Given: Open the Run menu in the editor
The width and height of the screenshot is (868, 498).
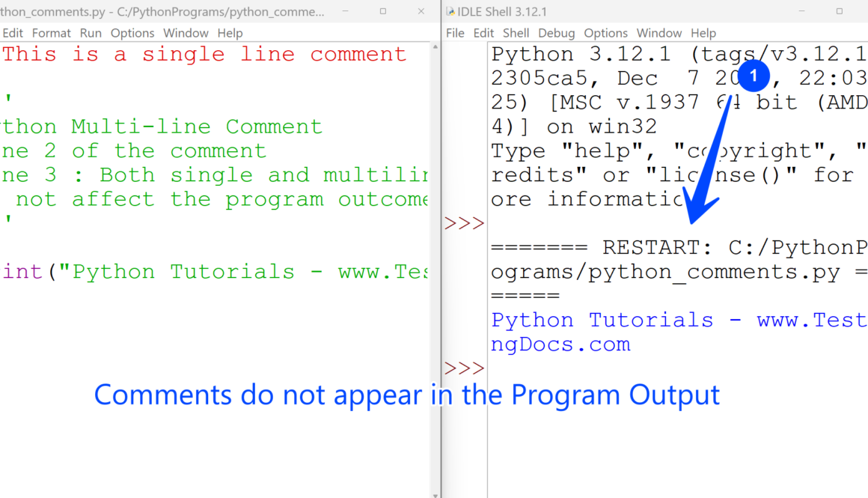Looking at the screenshot, I should 91,33.
